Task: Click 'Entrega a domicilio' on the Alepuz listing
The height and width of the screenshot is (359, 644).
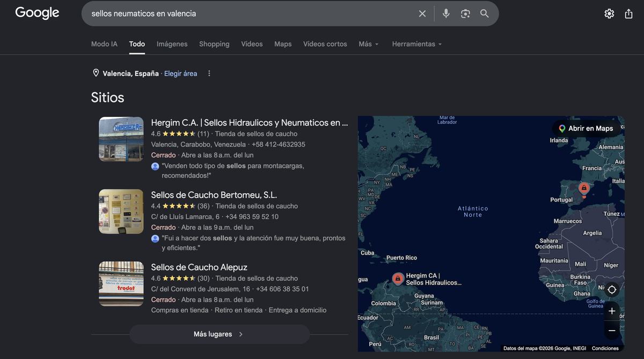Action: click(297, 310)
